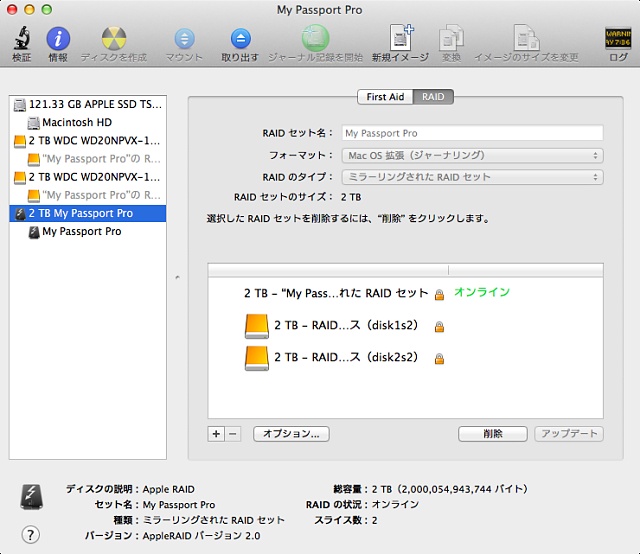Create a New Image (新規イメージ)
640x554 pixels.
(401, 38)
